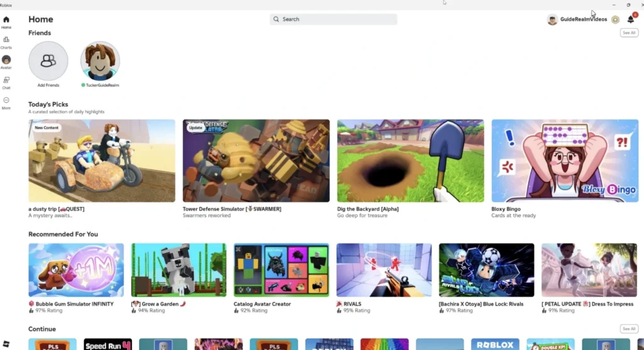Open Dig the Backyard thumbnail
This screenshot has height=350, width=644.
[x=411, y=161]
